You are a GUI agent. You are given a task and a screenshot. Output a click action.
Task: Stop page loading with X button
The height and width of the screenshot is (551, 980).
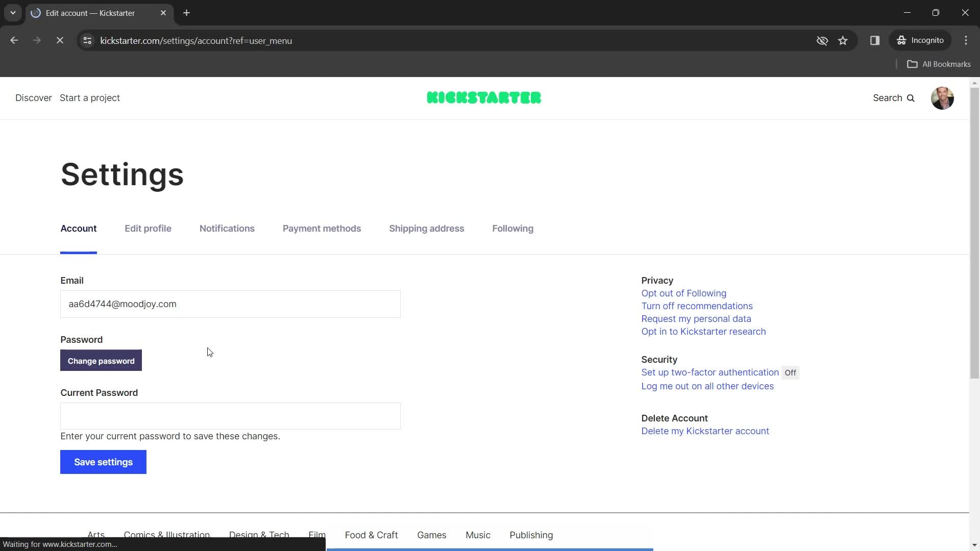(x=60, y=40)
